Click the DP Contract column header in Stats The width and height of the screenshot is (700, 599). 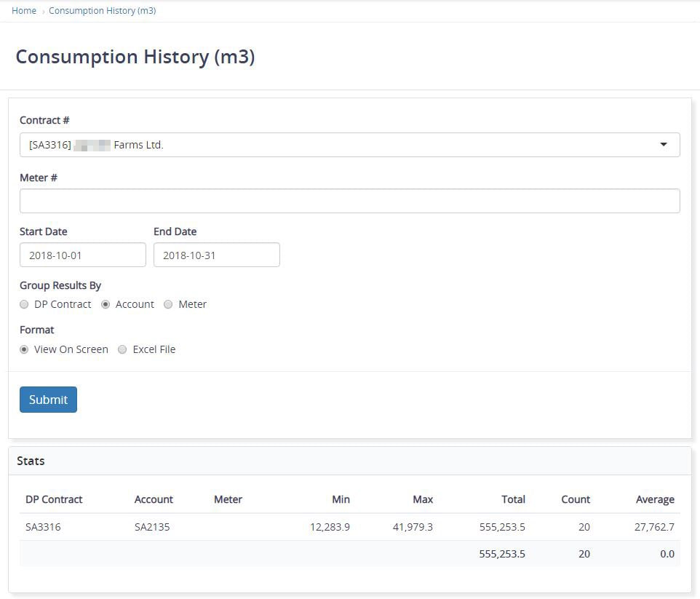tap(54, 499)
